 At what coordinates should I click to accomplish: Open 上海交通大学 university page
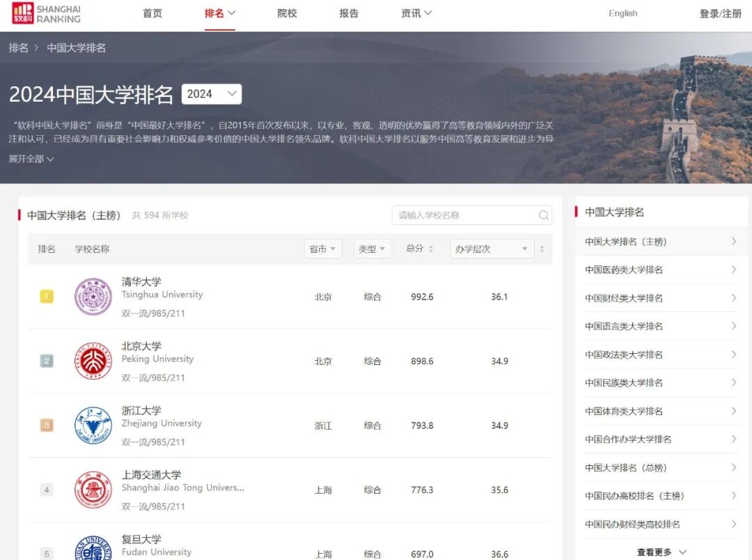151,474
